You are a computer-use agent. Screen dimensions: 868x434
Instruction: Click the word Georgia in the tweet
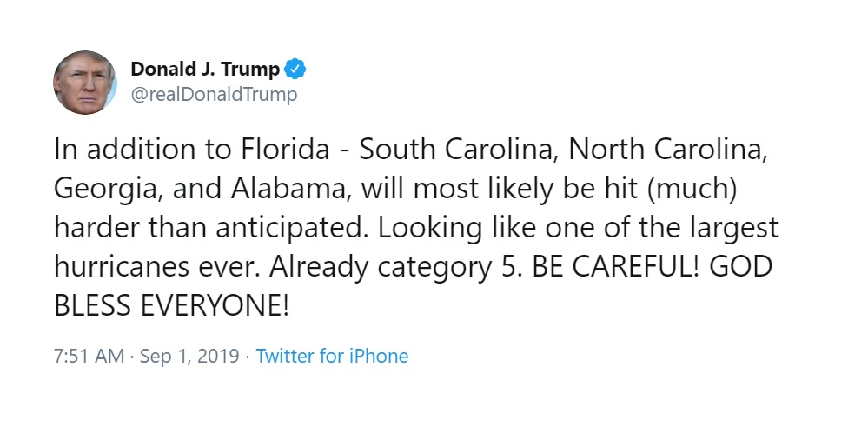point(109,190)
